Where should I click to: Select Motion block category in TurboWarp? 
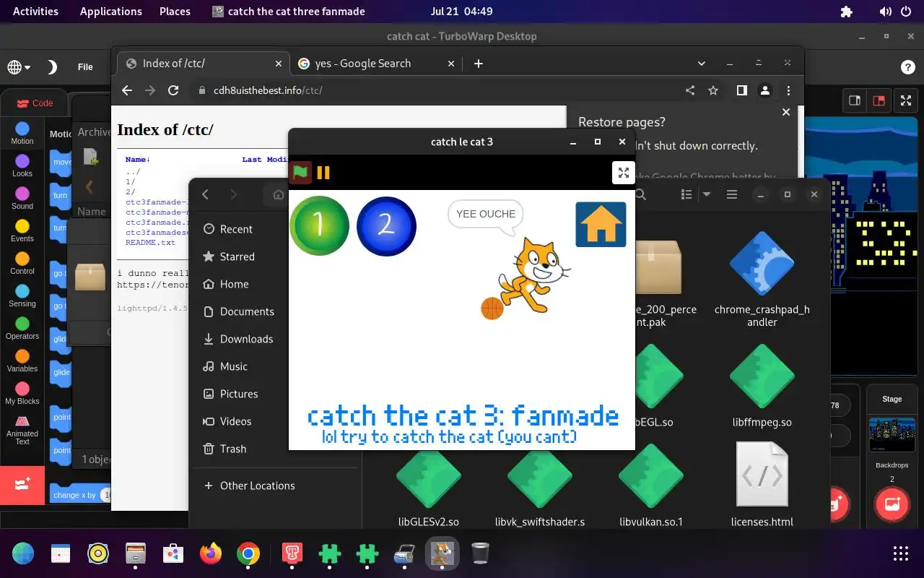pyautogui.click(x=22, y=134)
